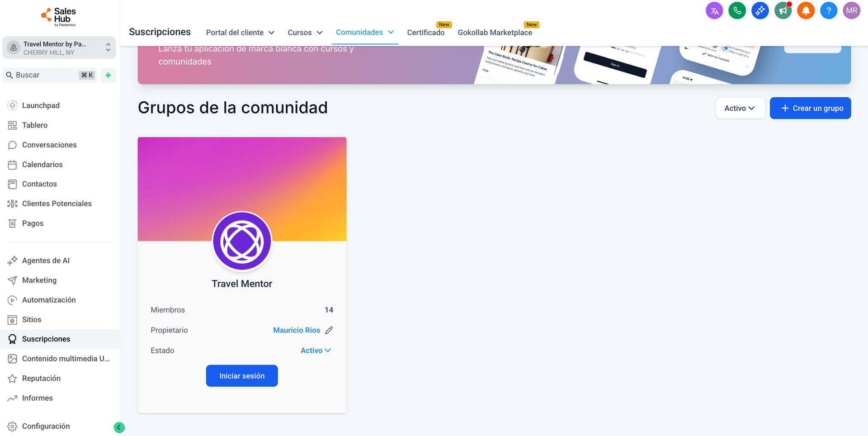This screenshot has width=868, height=436.
Task: Change Estado Activo status dropdown
Action: 316,351
